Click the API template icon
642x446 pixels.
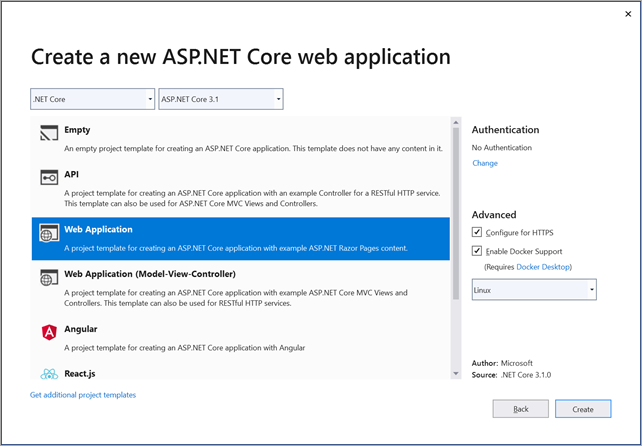coord(49,177)
